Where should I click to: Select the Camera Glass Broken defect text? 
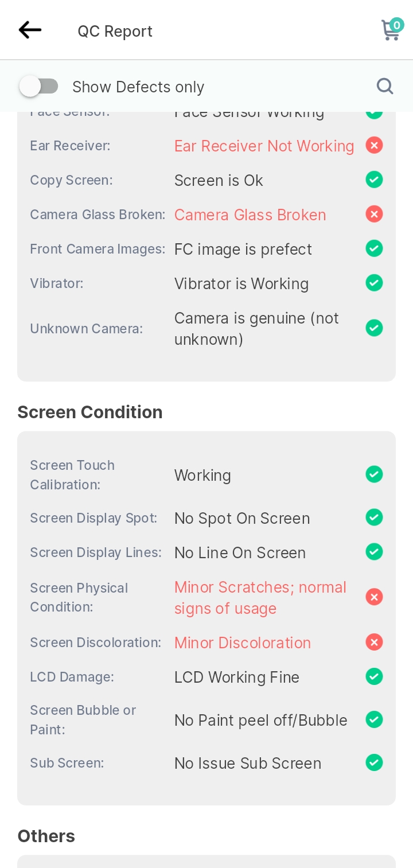pos(250,215)
